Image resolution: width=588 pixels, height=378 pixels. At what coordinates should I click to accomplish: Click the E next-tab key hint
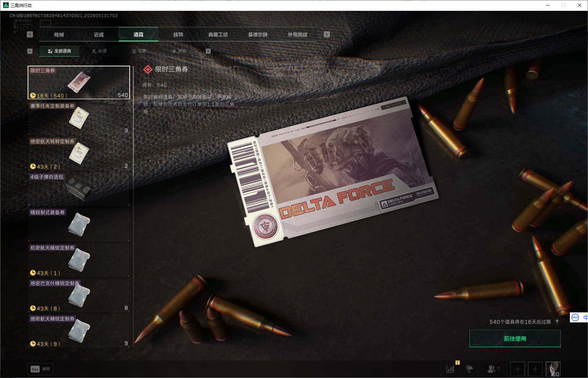[327, 35]
